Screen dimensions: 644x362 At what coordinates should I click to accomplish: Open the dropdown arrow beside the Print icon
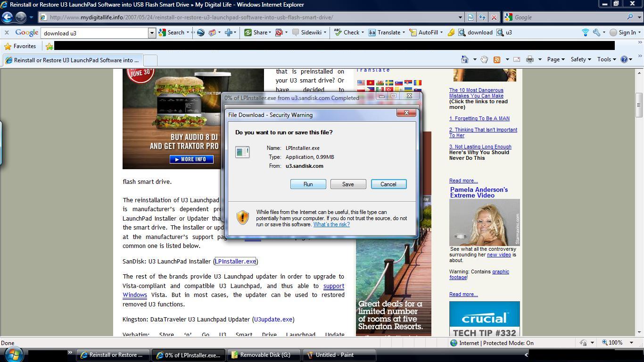[x=540, y=59]
